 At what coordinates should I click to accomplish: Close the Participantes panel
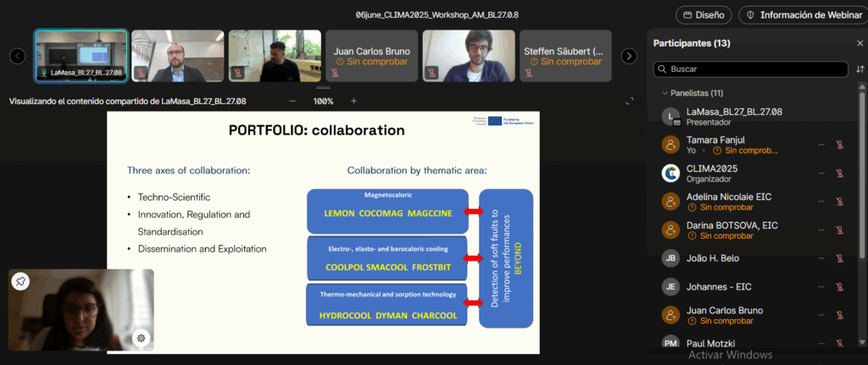pos(860,43)
